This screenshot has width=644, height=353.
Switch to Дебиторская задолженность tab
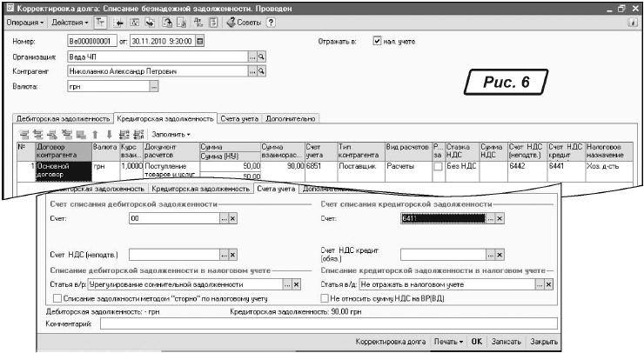(x=62, y=117)
